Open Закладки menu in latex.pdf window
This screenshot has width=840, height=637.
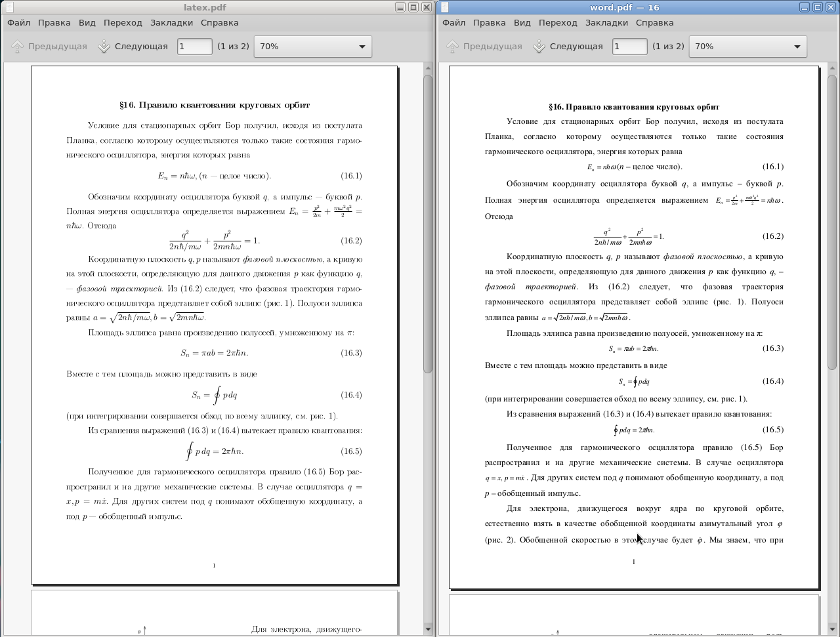click(x=171, y=22)
